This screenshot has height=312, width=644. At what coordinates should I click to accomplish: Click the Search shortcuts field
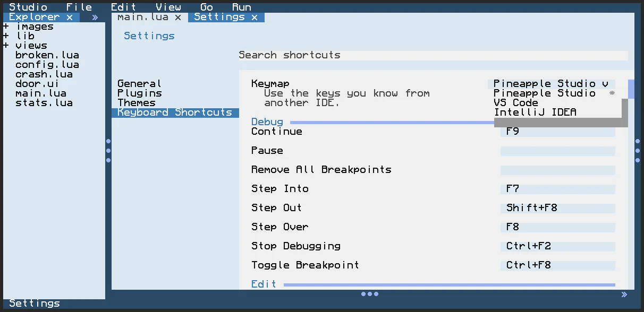(434, 55)
